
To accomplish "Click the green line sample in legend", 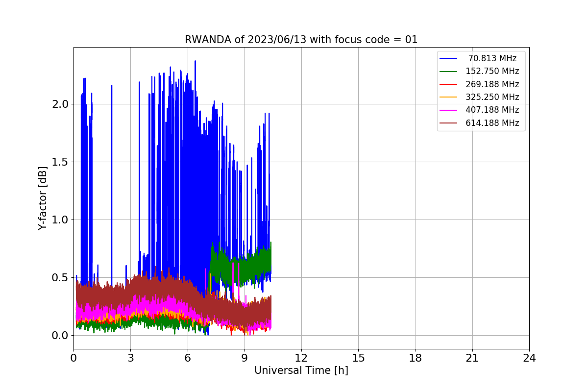I will (x=448, y=71).
